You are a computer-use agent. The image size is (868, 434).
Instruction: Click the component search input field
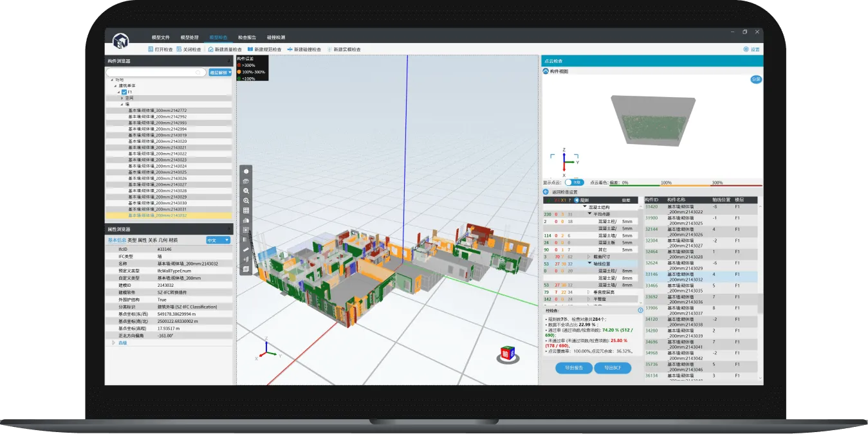(156, 73)
